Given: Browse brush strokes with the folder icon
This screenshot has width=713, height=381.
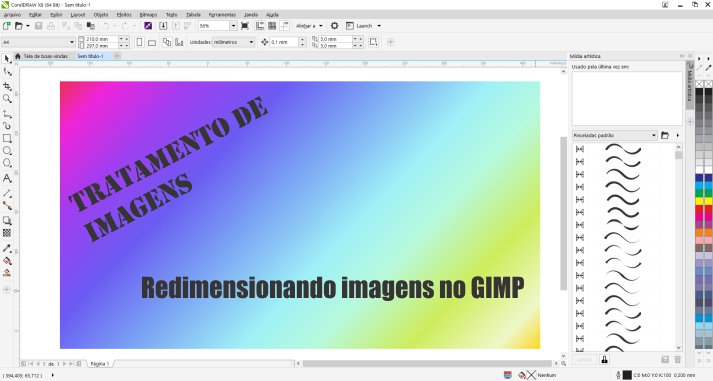Looking at the screenshot, I should (665, 135).
